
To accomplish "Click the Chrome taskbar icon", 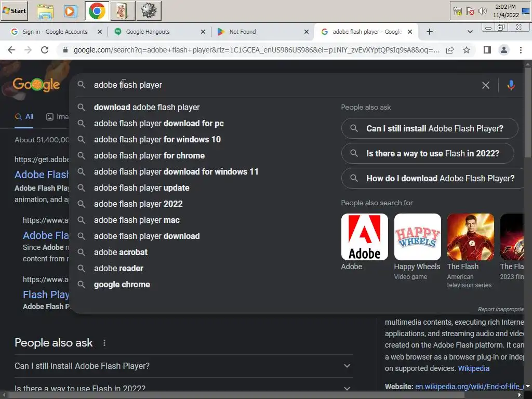I will [97, 11].
